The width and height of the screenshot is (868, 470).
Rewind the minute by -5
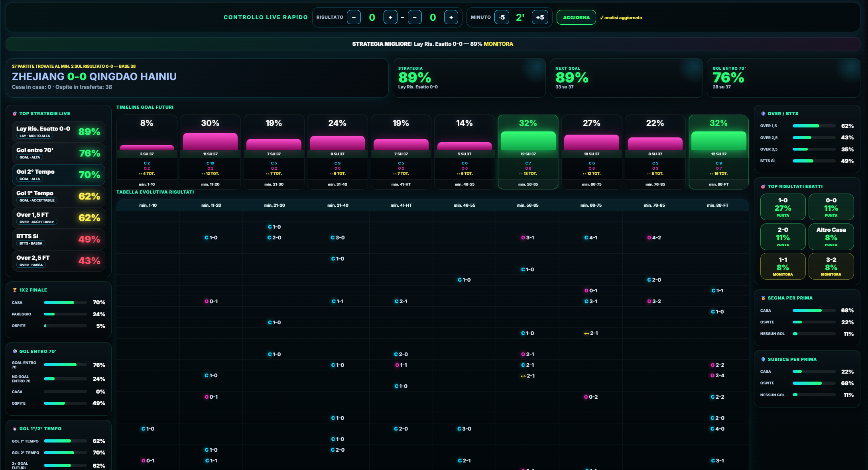coord(502,18)
